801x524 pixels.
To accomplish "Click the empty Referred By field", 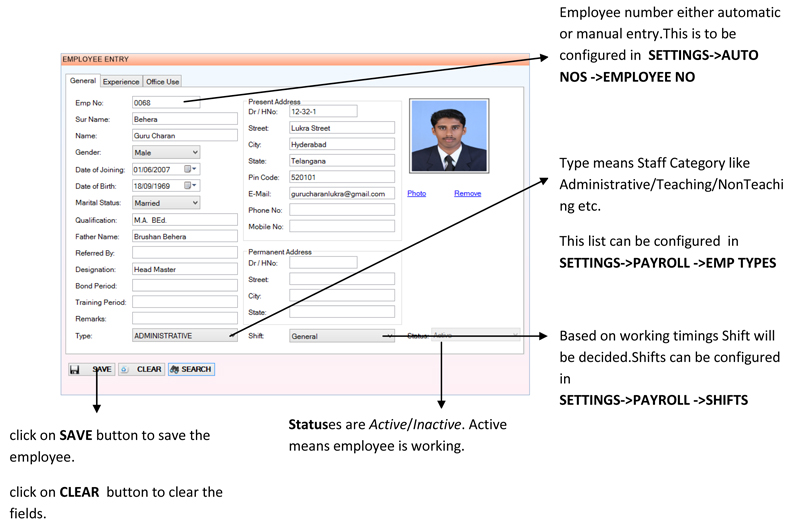I will click(x=184, y=253).
